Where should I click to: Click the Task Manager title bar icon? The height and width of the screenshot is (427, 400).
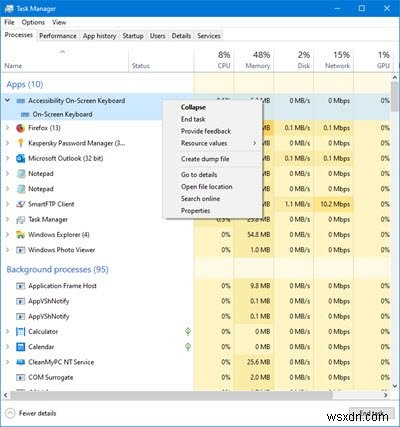[9, 9]
